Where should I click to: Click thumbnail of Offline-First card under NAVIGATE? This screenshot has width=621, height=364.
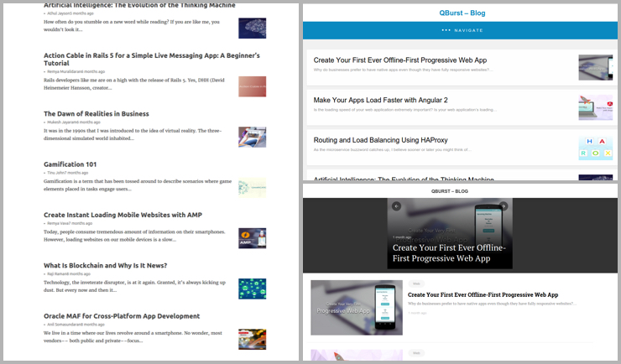click(x=595, y=67)
